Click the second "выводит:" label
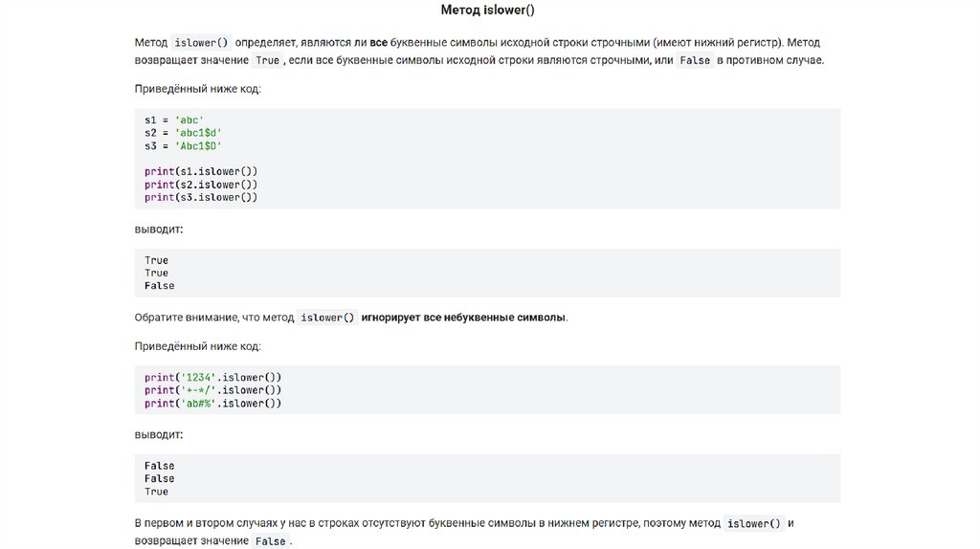This screenshot has height=549, width=980. click(x=158, y=435)
